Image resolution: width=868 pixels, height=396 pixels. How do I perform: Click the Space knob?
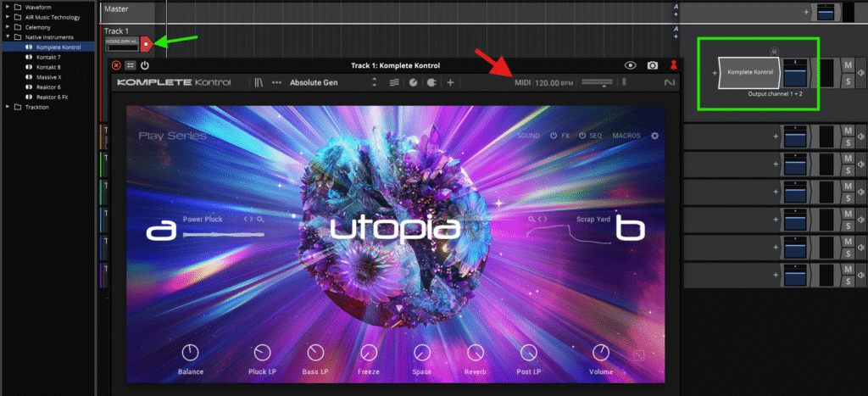click(x=422, y=352)
